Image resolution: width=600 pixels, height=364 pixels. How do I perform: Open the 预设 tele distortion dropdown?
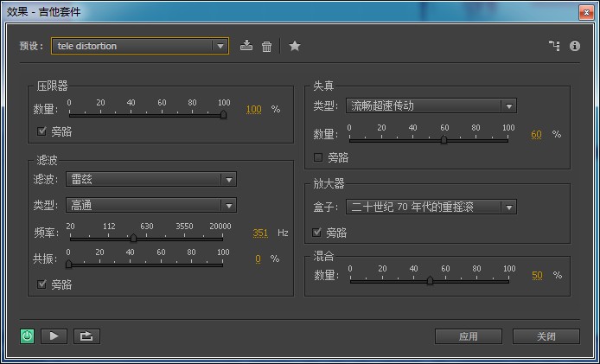[140, 46]
